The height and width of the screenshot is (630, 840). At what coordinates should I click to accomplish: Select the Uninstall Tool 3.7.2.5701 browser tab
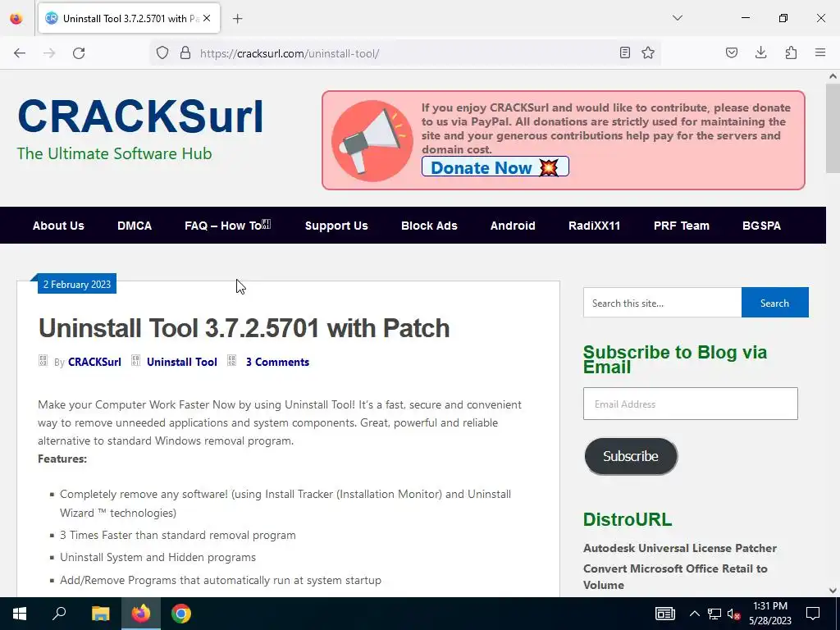pyautogui.click(x=129, y=18)
